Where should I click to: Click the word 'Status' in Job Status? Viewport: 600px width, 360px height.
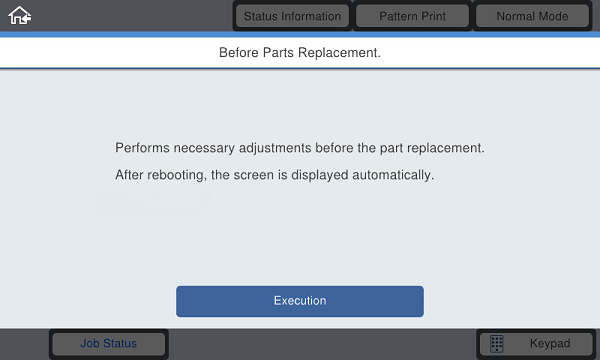coord(120,344)
